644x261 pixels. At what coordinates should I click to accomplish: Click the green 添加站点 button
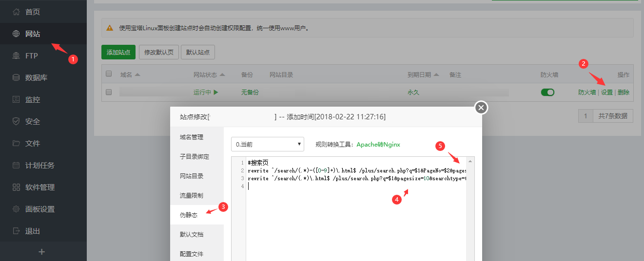click(x=118, y=52)
